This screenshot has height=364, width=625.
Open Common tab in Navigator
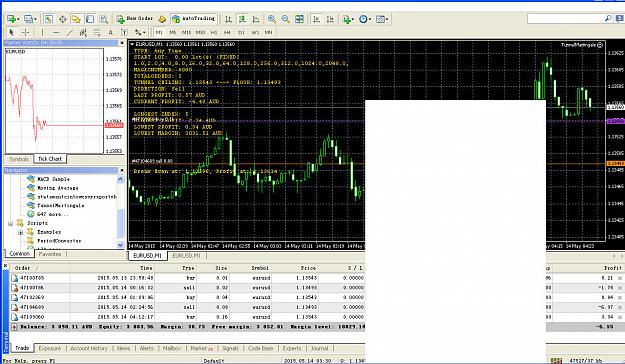(x=19, y=254)
